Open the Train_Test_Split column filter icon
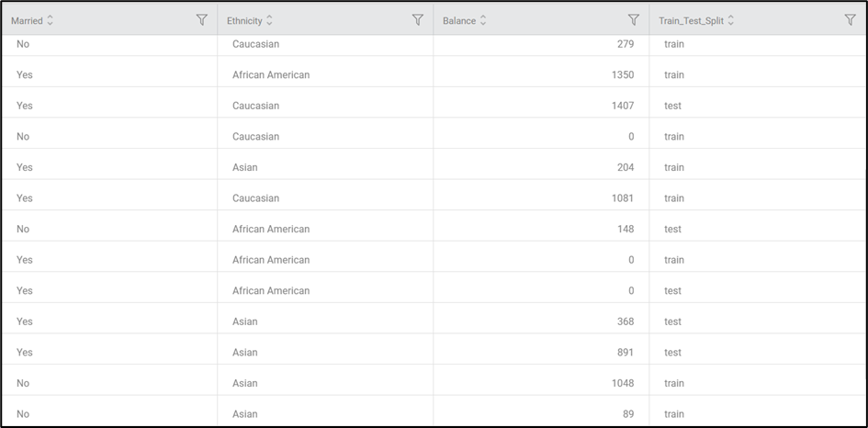 coord(850,20)
